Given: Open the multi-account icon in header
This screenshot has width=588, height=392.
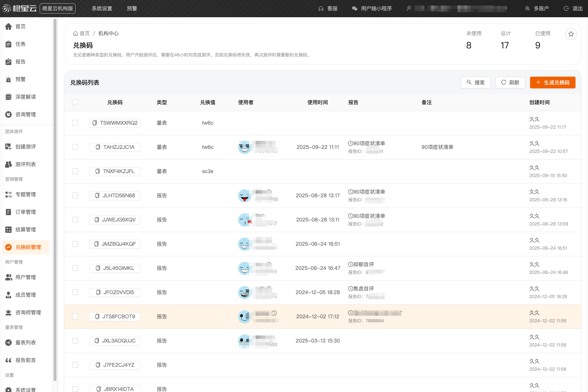Looking at the screenshot, I should coord(527,8).
